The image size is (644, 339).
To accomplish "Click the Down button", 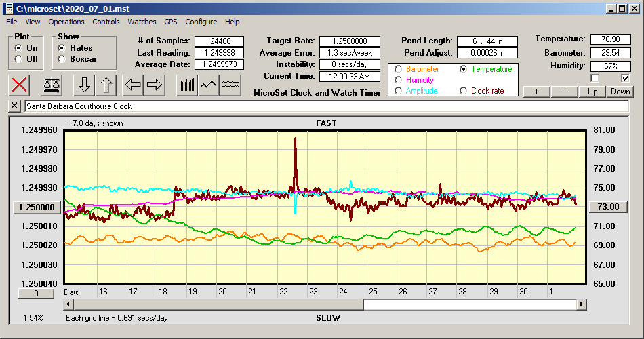I will (x=620, y=92).
